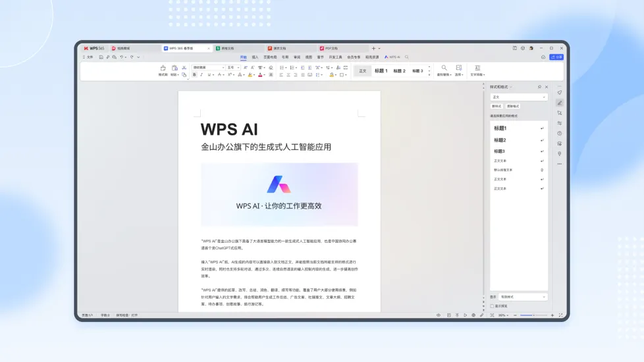The image size is (644, 362).
Task: Open the Insert ribbon tab
Action: [255, 57]
